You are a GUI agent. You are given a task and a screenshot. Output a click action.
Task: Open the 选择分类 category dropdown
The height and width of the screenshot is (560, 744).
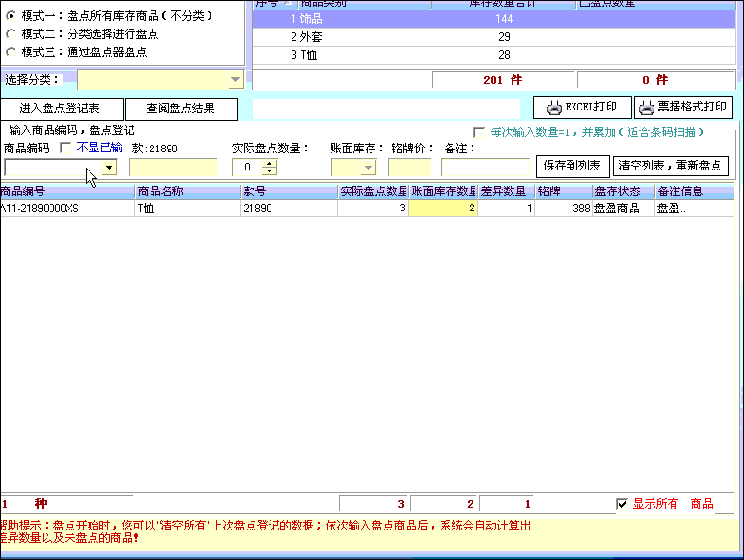(x=235, y=80)
